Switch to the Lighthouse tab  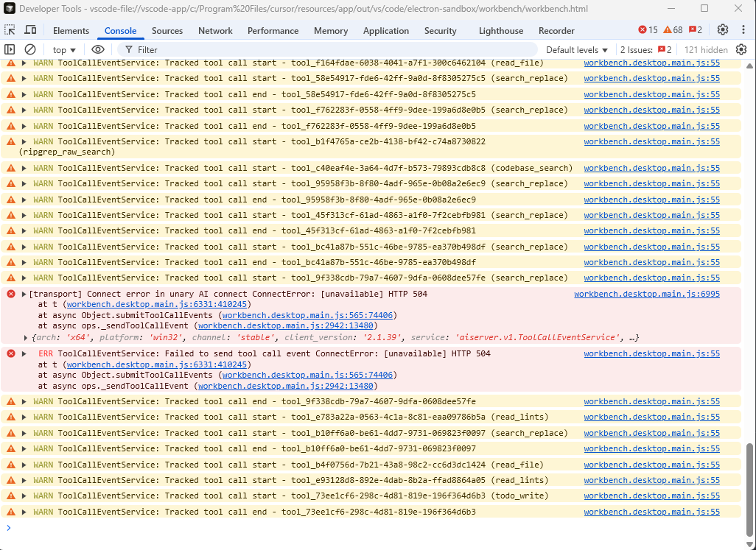[x=500, y=30]
